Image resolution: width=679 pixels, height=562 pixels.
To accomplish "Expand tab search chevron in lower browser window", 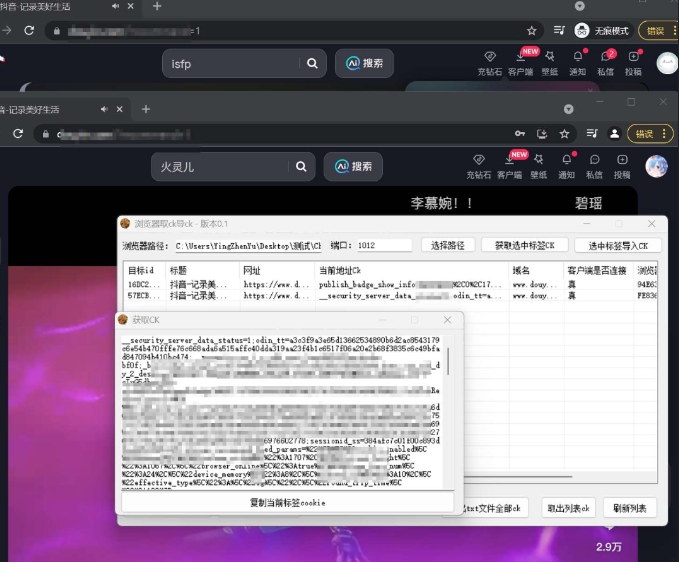I will coord(569,108).
